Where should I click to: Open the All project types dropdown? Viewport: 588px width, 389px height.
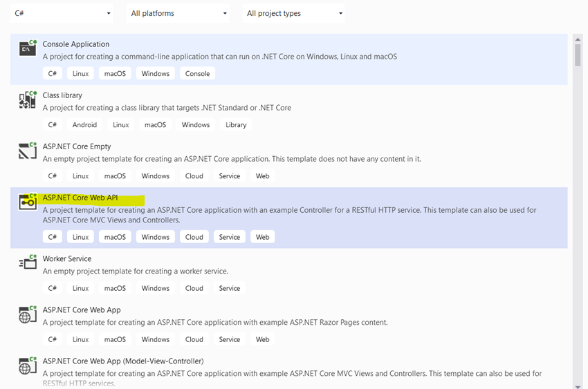click(293, 13)
